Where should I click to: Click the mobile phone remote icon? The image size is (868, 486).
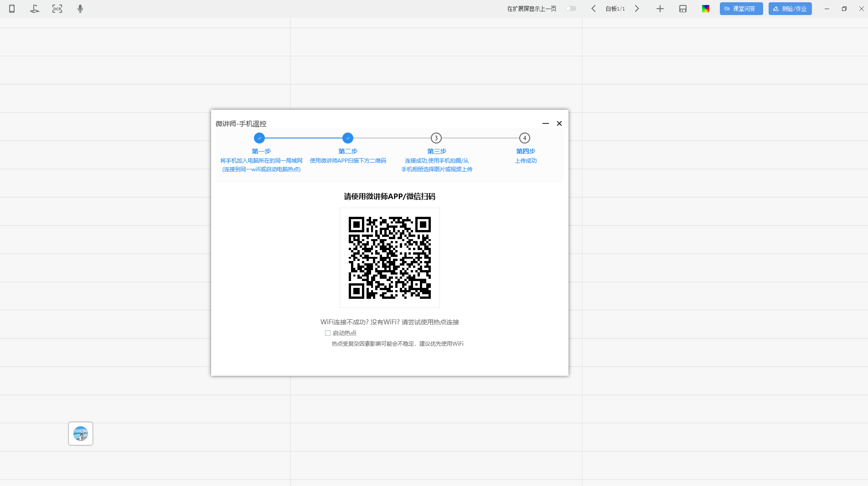tap(12, 9)
